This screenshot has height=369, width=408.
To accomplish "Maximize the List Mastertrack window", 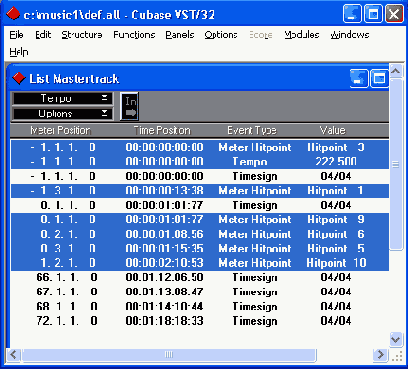I will click(x=379, y=79).
